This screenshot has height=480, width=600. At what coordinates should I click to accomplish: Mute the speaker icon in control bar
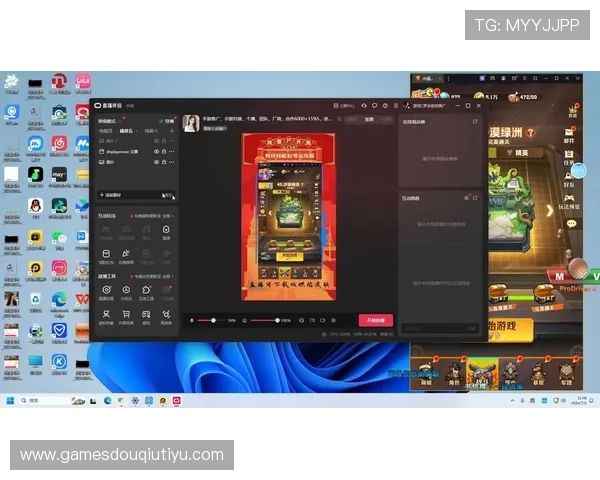[x=245, y=320]
